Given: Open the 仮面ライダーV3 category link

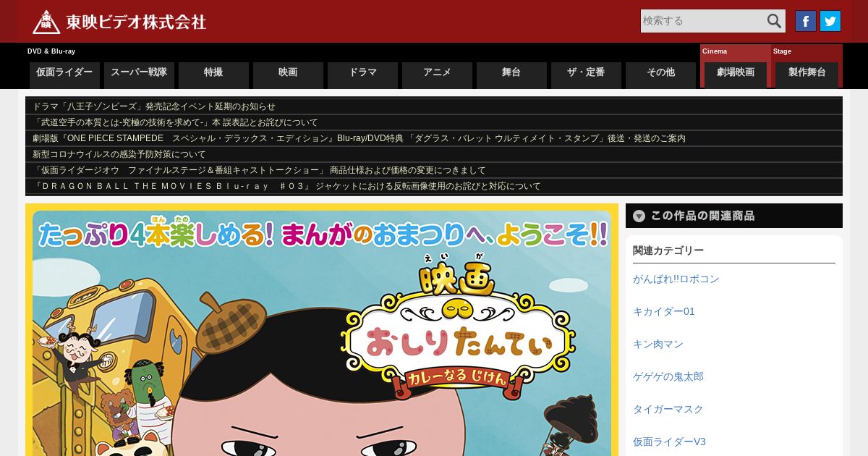Looking at the screenshot, I should [669, 442].
